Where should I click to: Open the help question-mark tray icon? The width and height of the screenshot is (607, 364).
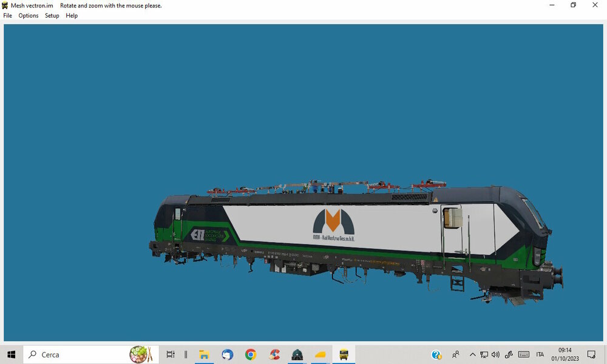point(436,354)
